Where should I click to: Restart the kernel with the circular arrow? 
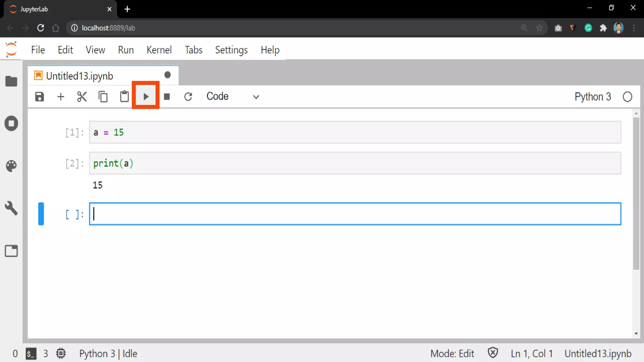pos(188,96)
